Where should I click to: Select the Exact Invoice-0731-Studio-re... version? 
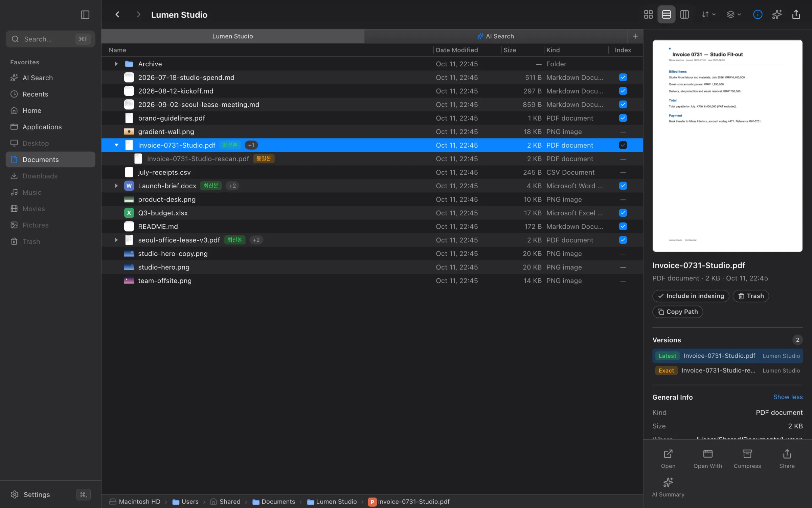click(727, 371)
